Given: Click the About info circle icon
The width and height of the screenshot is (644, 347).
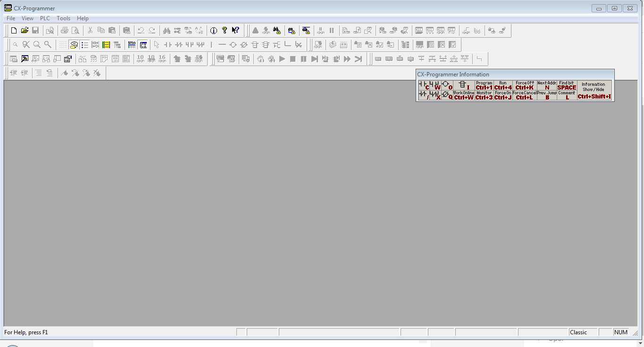Looking at the screenshot, I should [214, 31].
